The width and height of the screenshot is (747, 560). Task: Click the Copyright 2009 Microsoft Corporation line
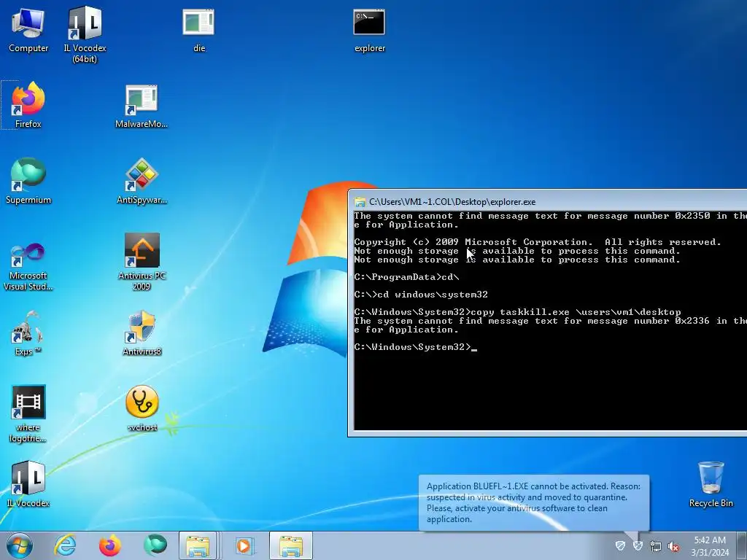click(538, 242)
